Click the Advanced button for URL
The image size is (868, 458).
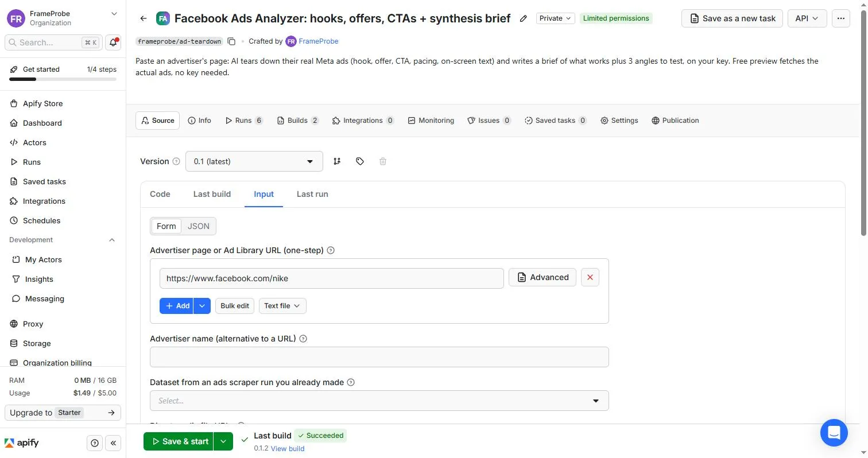(542, 277)
